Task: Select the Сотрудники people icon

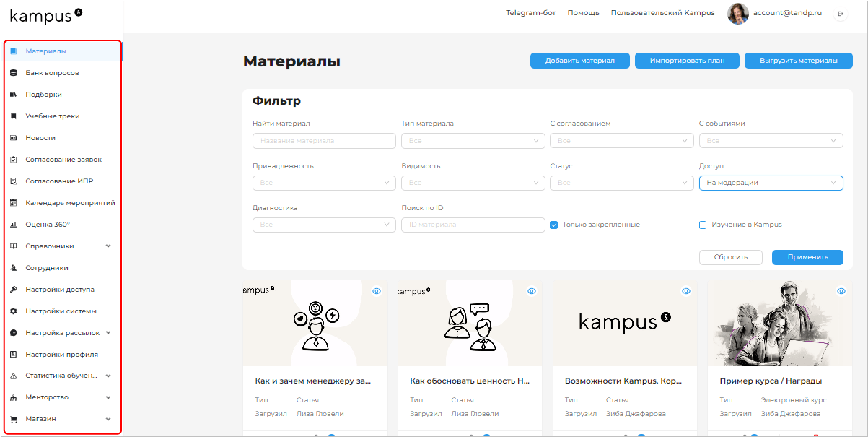Action: (x=13, y=267)
